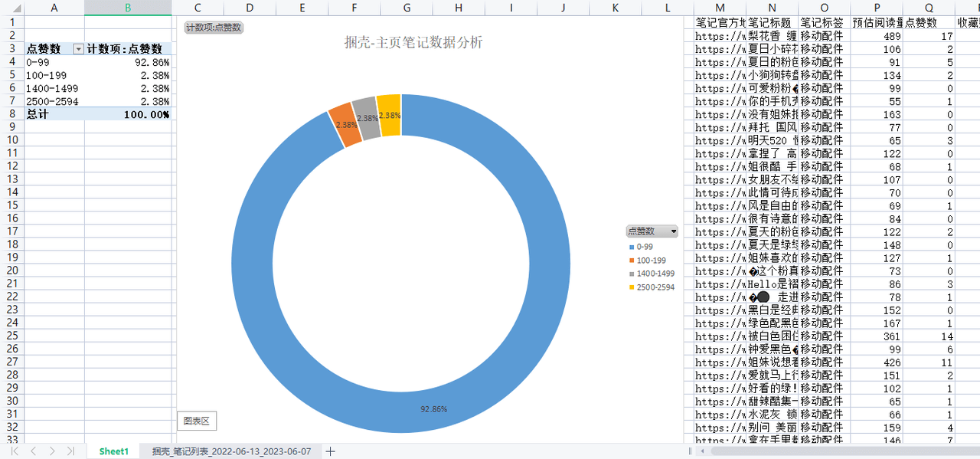Select the title cell starting Hello是
Screen dimensions: 980x459
click(773, 284)
